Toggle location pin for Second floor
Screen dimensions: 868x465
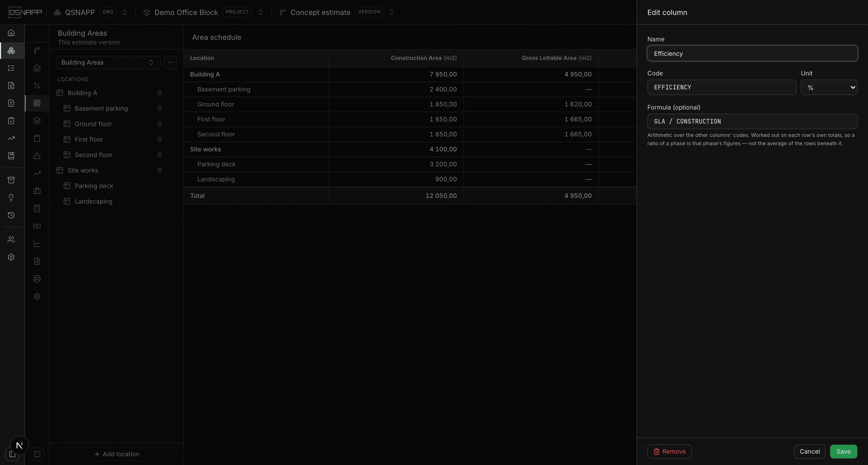point(160,155)
